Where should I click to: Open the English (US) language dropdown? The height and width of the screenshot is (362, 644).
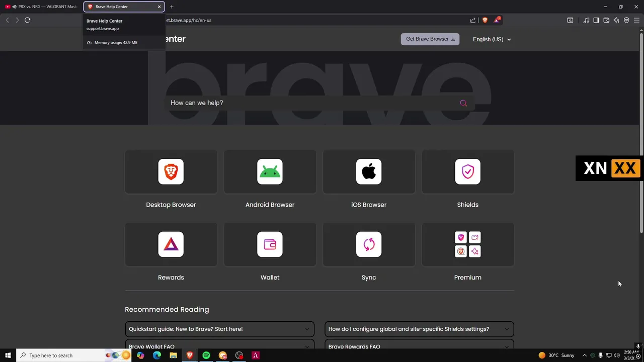(x=492, y=39)
